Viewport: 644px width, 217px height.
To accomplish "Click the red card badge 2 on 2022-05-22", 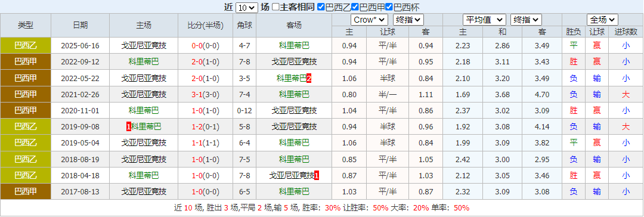I will pyautogui.click(x=309, y=78).
